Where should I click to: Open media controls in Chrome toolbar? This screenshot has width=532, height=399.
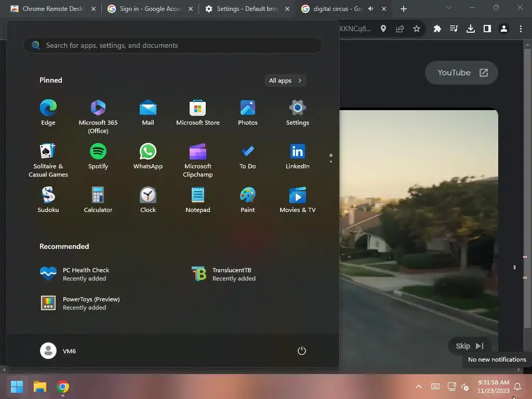454,29
